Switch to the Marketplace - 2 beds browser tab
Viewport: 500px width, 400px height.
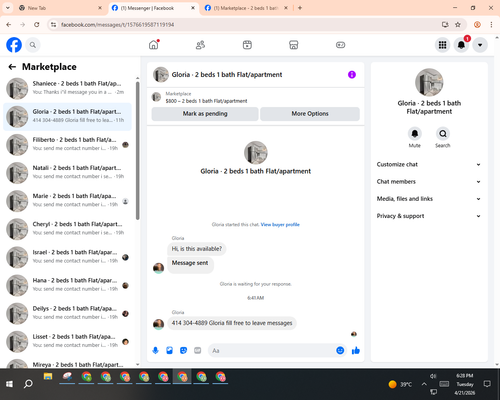246,8
